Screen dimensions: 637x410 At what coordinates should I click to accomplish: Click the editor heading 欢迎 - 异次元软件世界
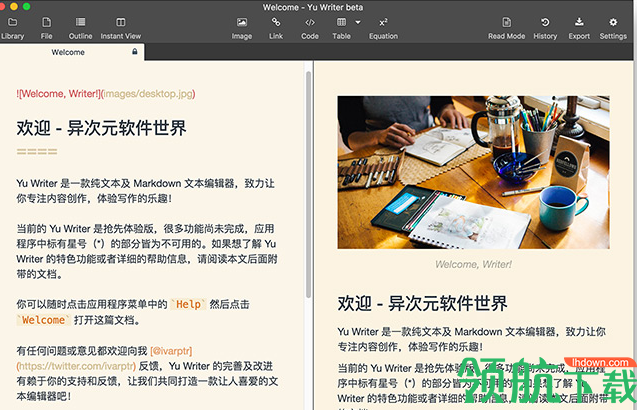tap(101, 128)
